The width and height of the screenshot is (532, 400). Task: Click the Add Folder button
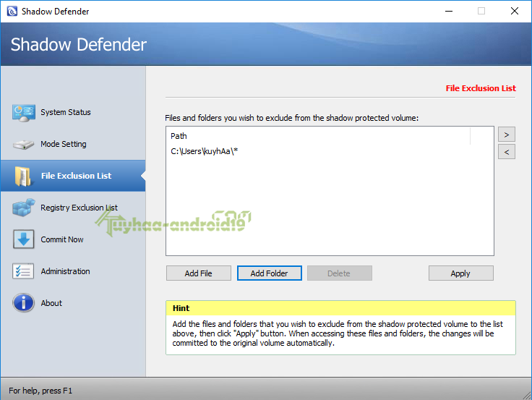[x=270, y=273]
